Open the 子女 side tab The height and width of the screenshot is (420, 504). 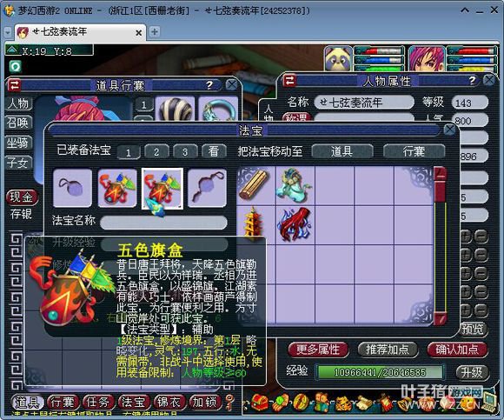[x=18, y=163]
